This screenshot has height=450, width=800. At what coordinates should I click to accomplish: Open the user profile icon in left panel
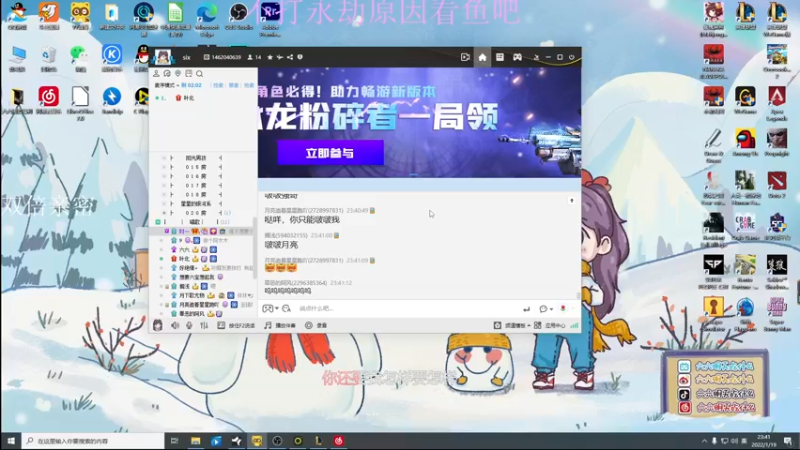coord(157,74)
